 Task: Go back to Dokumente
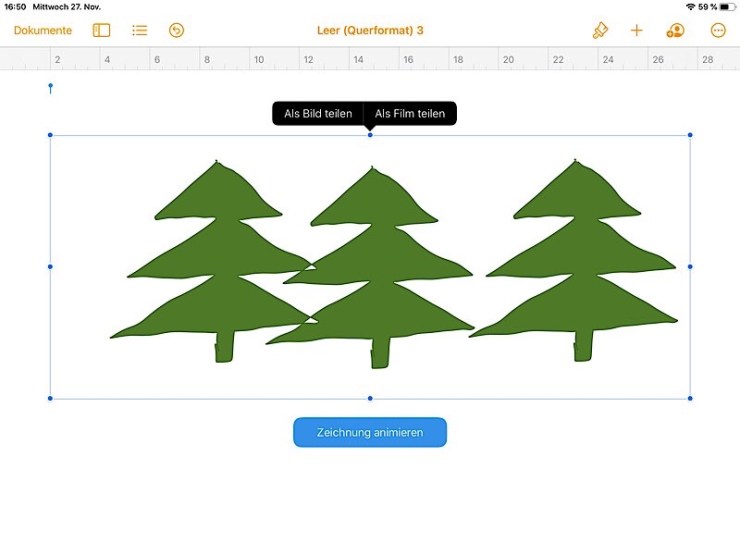(42, 30)
